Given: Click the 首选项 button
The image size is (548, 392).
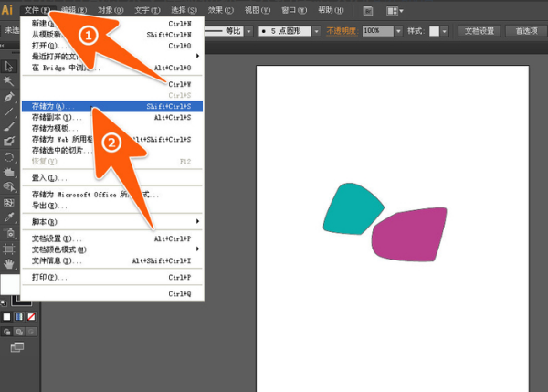Looking at the screenshot, I should [525, 30].
